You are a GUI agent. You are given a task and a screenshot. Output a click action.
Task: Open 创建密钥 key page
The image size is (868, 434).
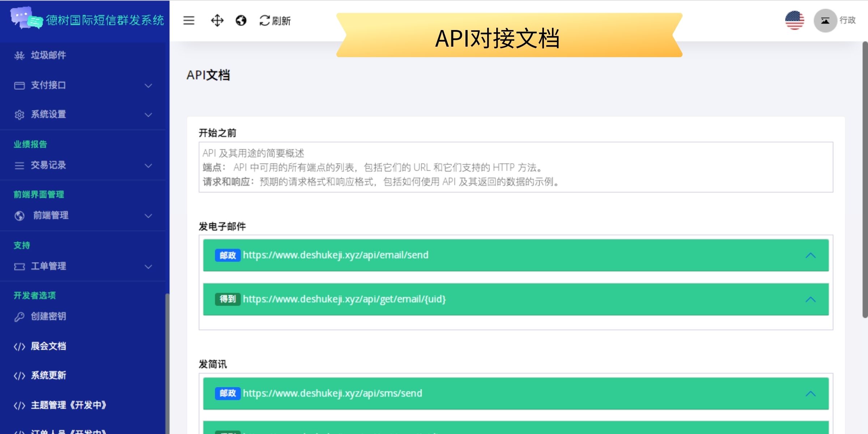click(48, 316)
